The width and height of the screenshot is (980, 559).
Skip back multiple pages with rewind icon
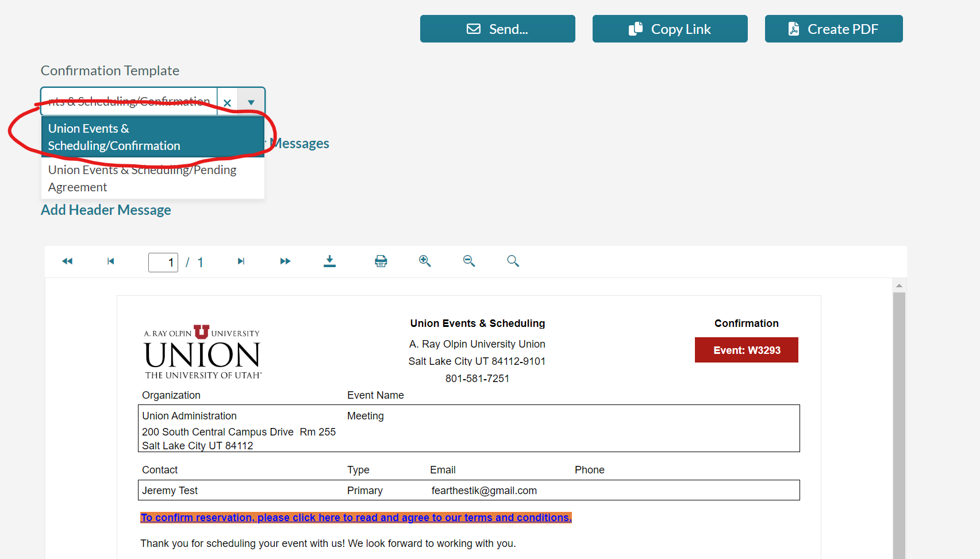[x=67, y=261]
